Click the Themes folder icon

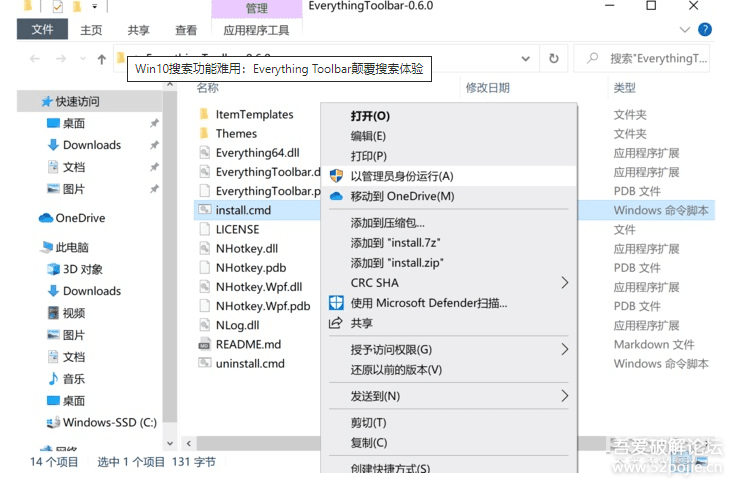coord(203,134)
